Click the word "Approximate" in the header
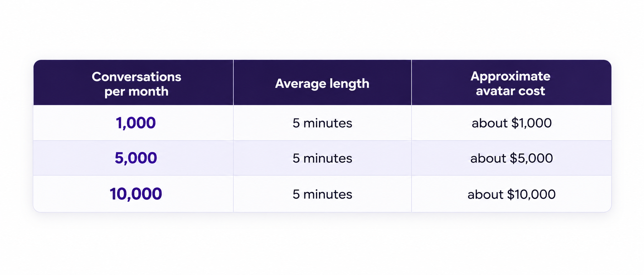 pos(510,76)
